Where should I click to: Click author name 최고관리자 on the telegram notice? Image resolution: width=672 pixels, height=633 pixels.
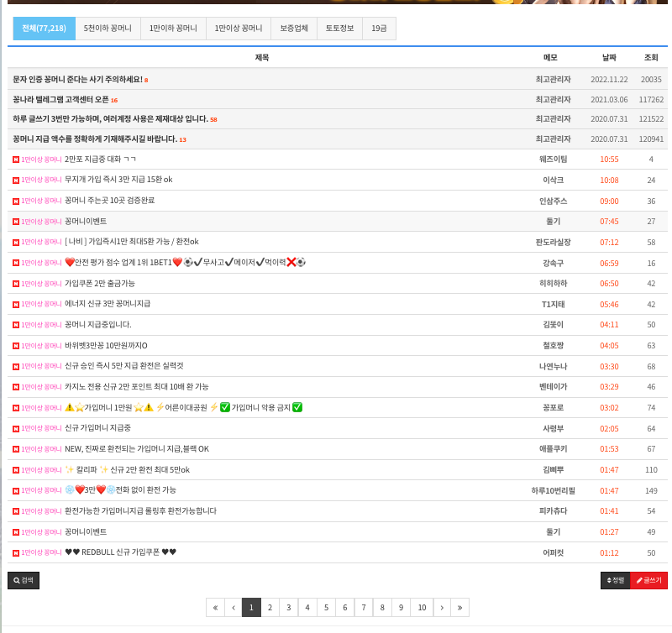coord(553,99)
